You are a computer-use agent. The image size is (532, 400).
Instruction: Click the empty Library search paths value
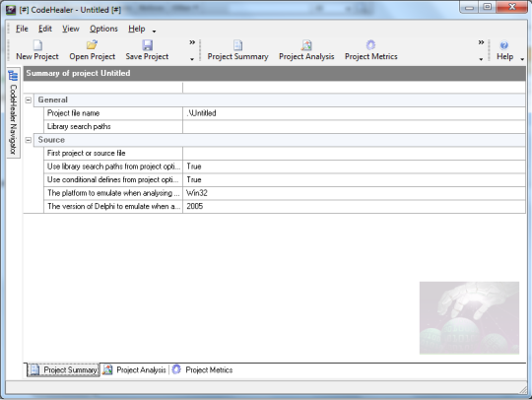click(355, 126)
